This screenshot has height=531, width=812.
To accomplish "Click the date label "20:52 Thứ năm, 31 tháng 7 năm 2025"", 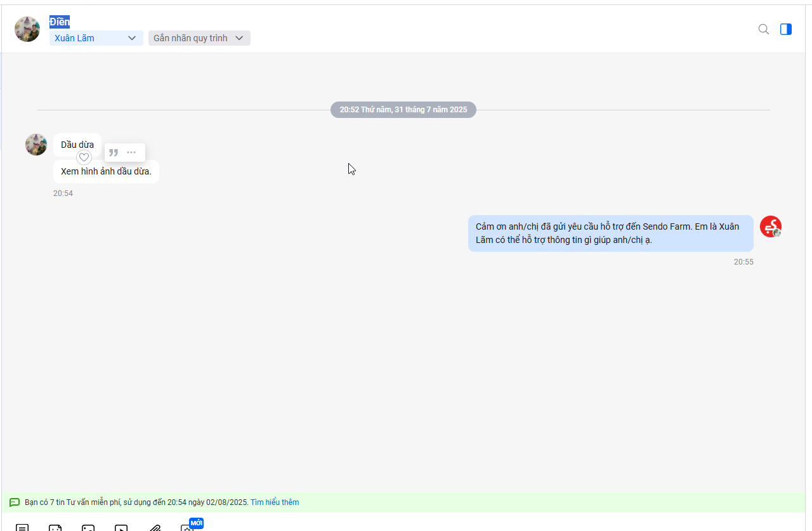I will tap(403, 110).
